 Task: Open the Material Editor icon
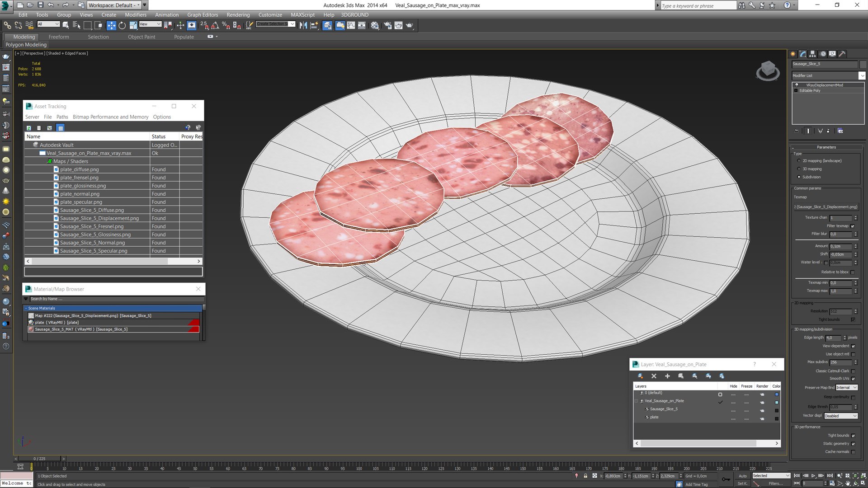(x=375, y=25)
